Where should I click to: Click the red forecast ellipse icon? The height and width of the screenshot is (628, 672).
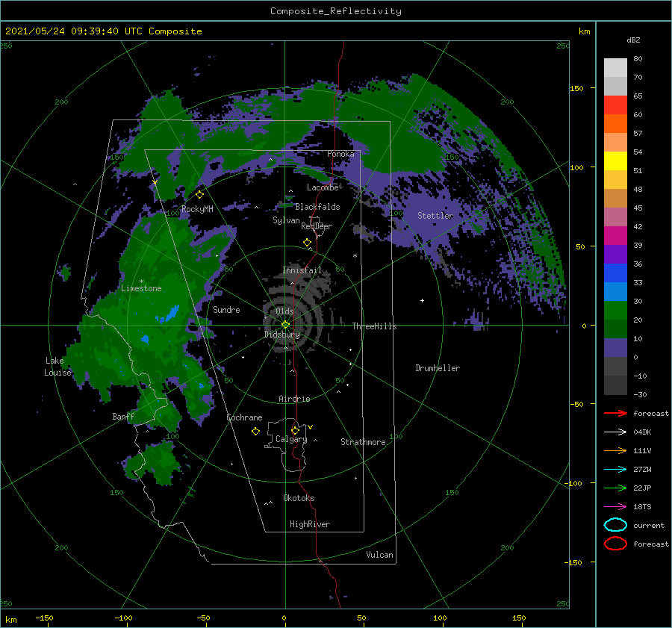pos(615,544)
